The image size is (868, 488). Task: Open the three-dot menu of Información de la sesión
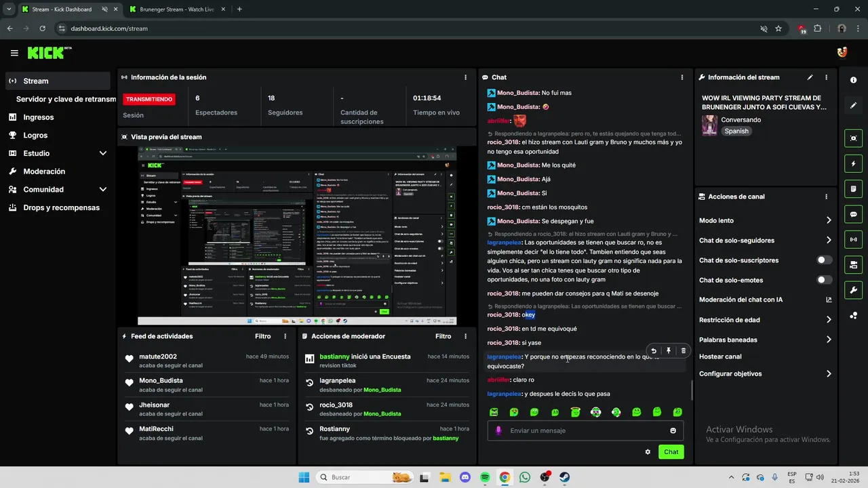[x=465, y=77]
